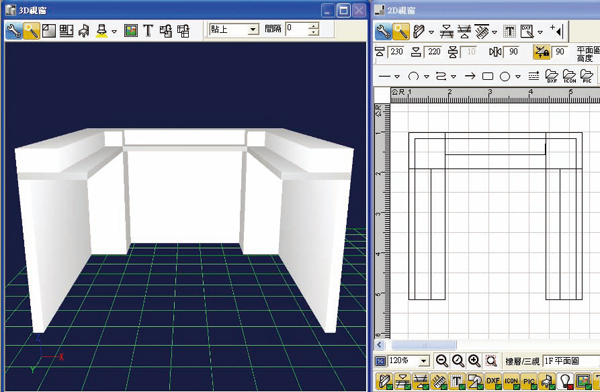Open the 貼上 combo box dropdown
This screenshot has height=392, width=600.
click(253, 29)
